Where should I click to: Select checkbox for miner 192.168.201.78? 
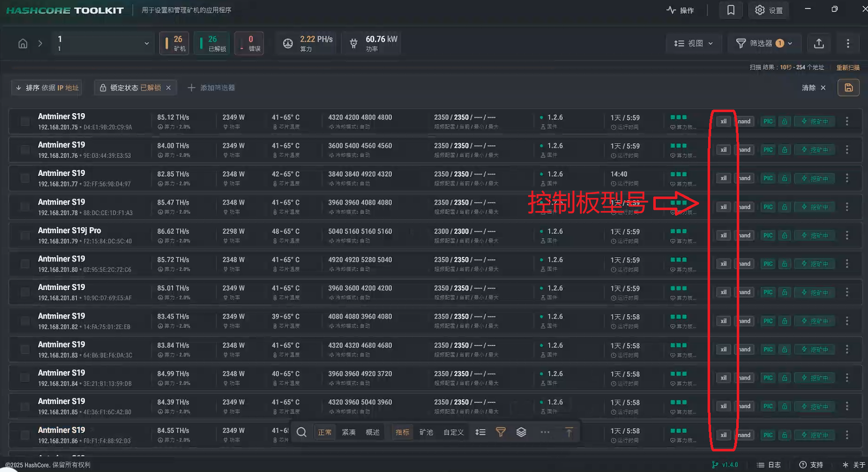pyautogui.click(x=25, y=207)
